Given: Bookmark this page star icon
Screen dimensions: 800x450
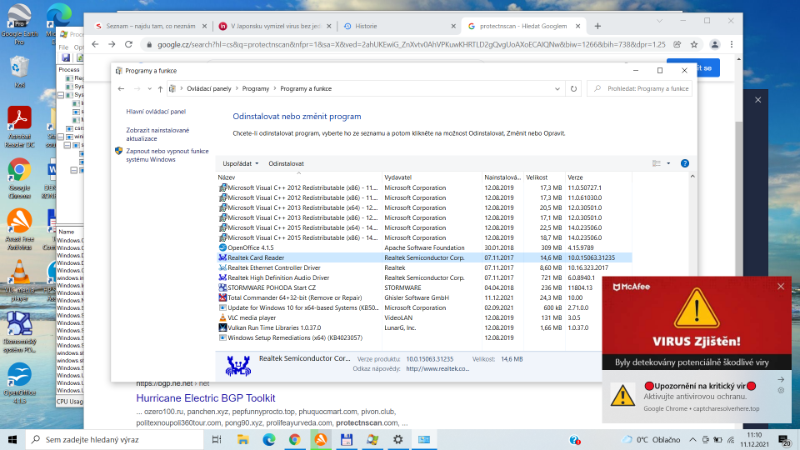Looking at the screenshot, I should coord(694,44).
